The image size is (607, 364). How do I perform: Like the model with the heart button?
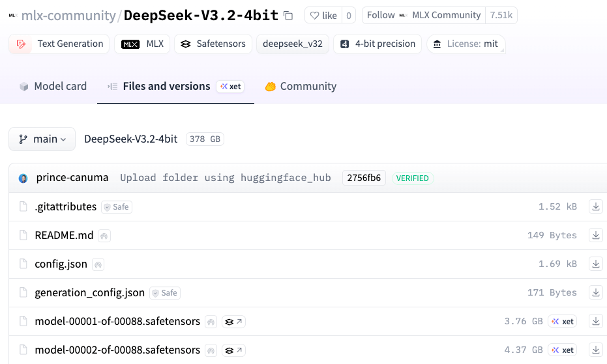click(x=323, y=16)
